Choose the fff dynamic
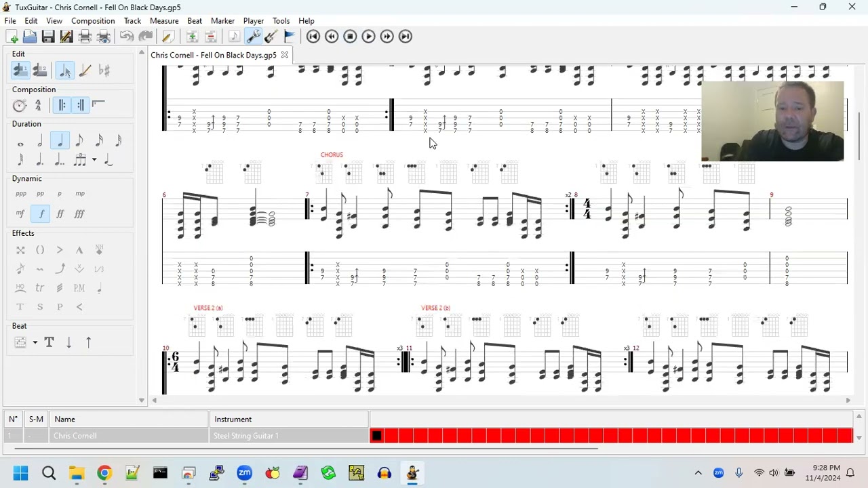Screen dimensions: 868x488 click(79, 214)
